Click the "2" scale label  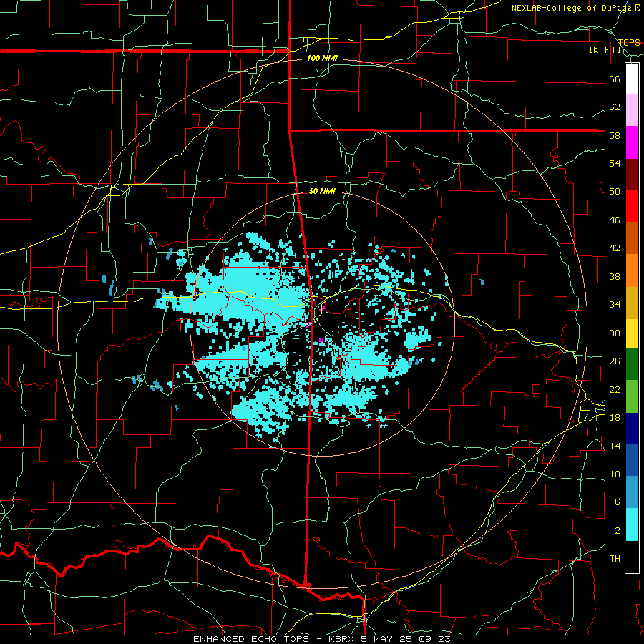(617, 531)
